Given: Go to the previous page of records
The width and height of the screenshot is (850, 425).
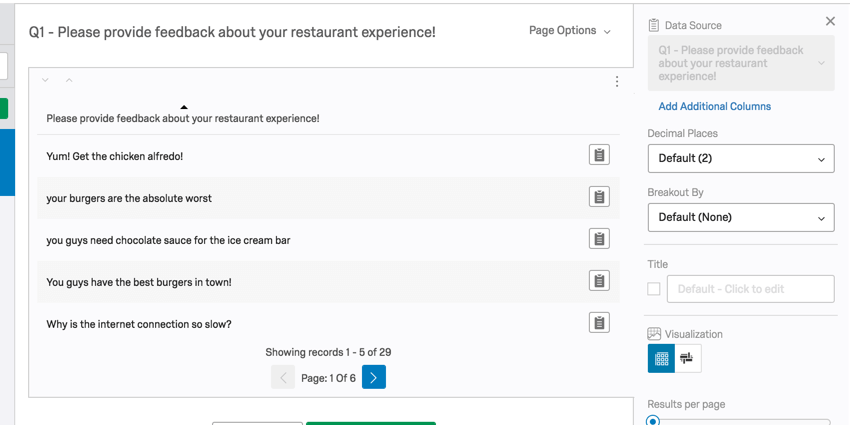Looking at the screenshot, I should click(283, 378).
